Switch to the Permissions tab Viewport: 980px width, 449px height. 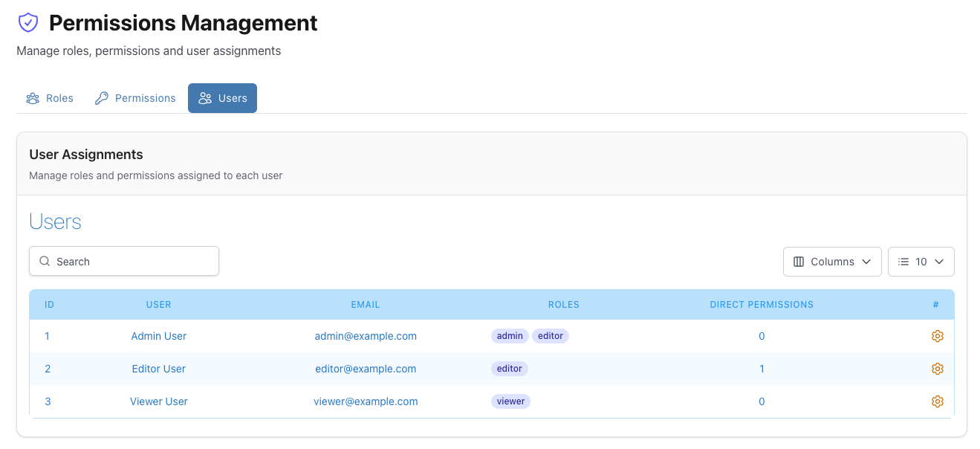(134, 97)
